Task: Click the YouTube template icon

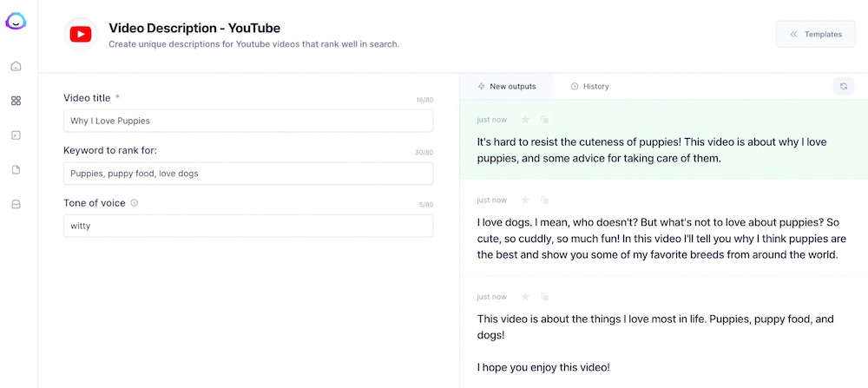Action: click(x=81, y=35)
